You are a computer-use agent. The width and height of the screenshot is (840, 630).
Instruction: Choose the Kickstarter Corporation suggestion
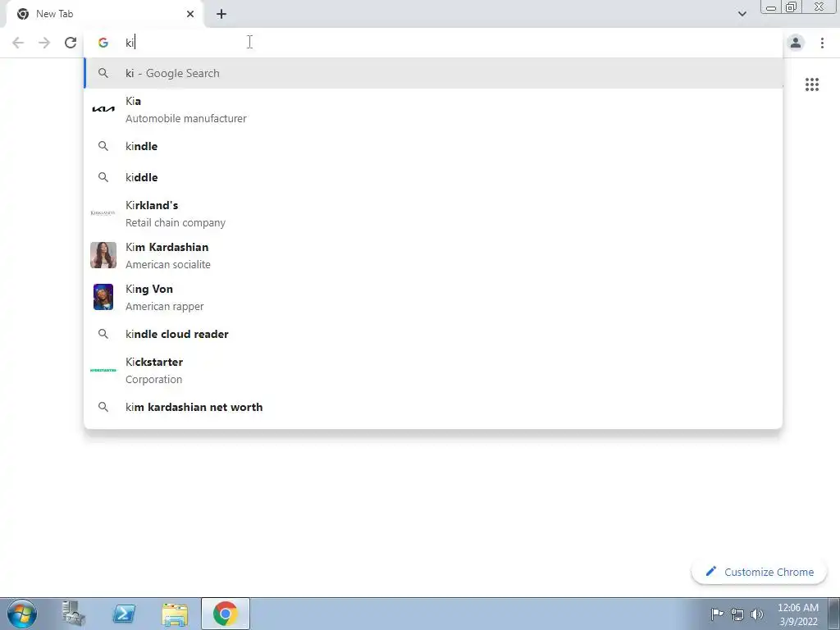[433, 370]
